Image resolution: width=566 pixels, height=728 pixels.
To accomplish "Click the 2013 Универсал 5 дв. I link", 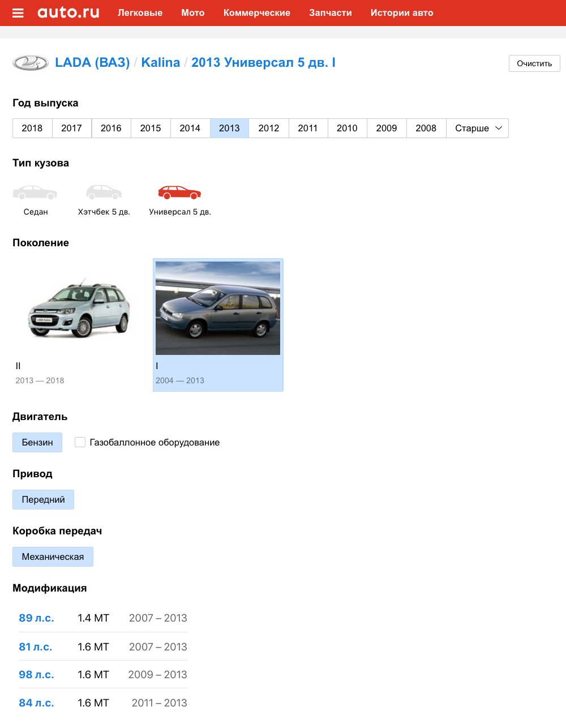I will (x=263, y=62).
